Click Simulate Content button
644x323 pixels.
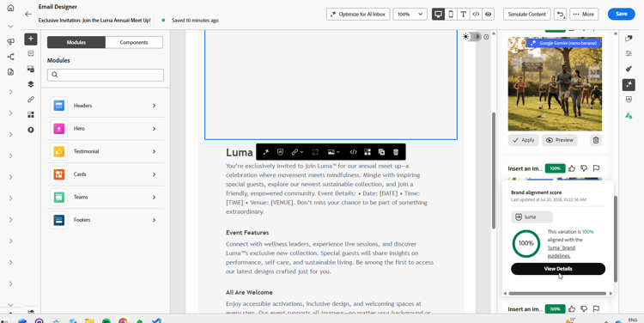526,14
